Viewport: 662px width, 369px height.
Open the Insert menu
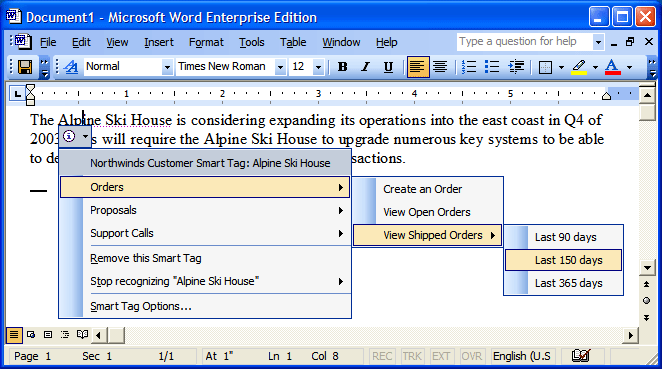(x=159, y=42)
